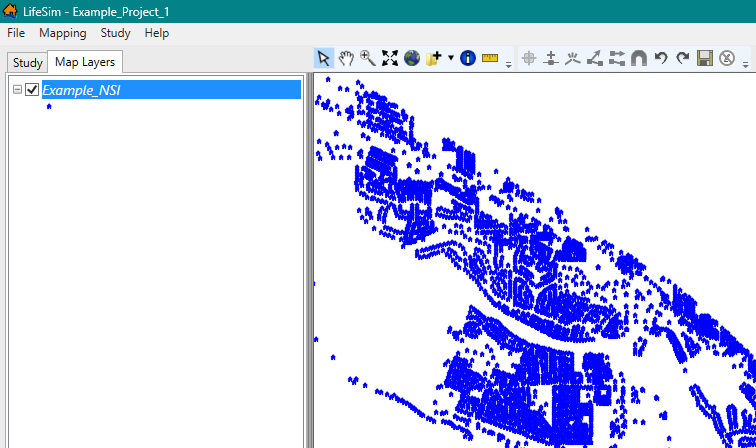Open the add layer dropdown arrow
This screenshot has width=756, height=448.
(x=451, y=58)
